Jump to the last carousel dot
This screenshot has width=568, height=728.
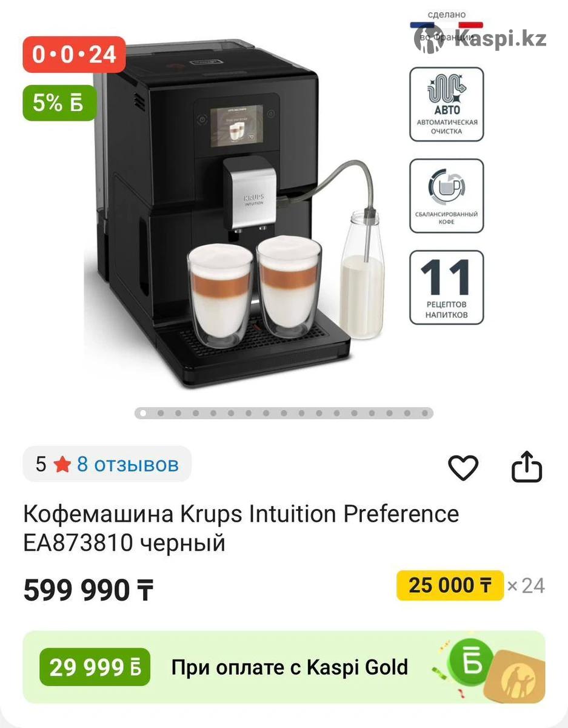coord(425,413)
